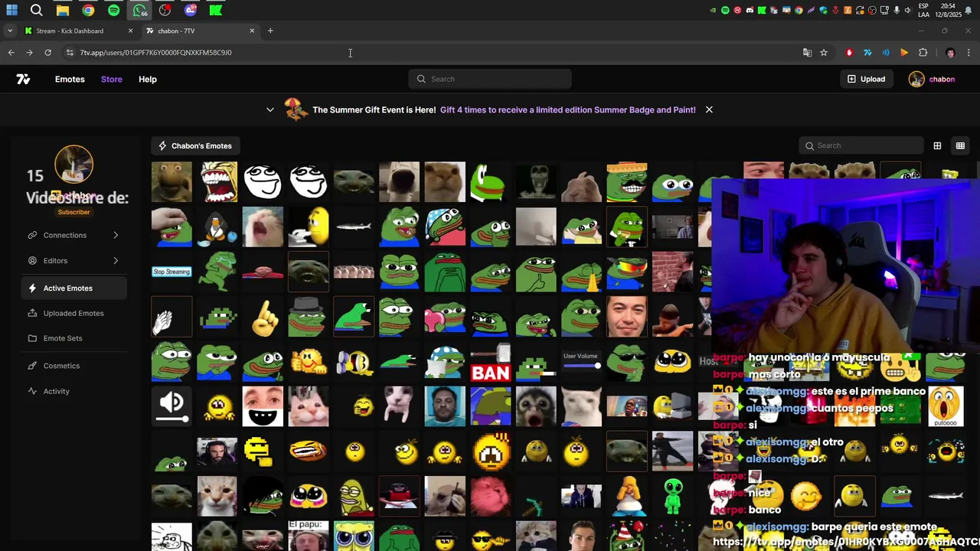Open File Explorer from taskbar
The width and height of the screenshot is (980, 551).
pos(63,10)
